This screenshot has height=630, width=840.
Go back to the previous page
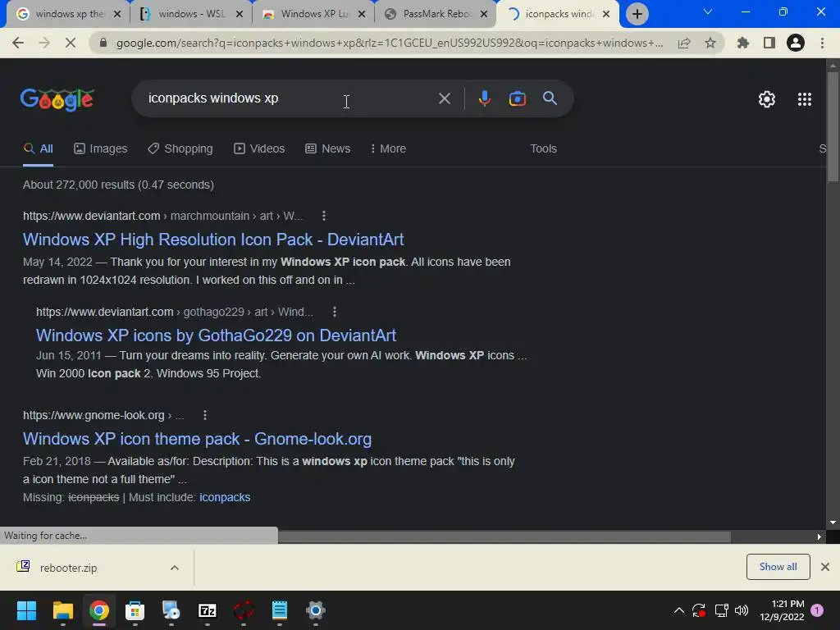18,43
